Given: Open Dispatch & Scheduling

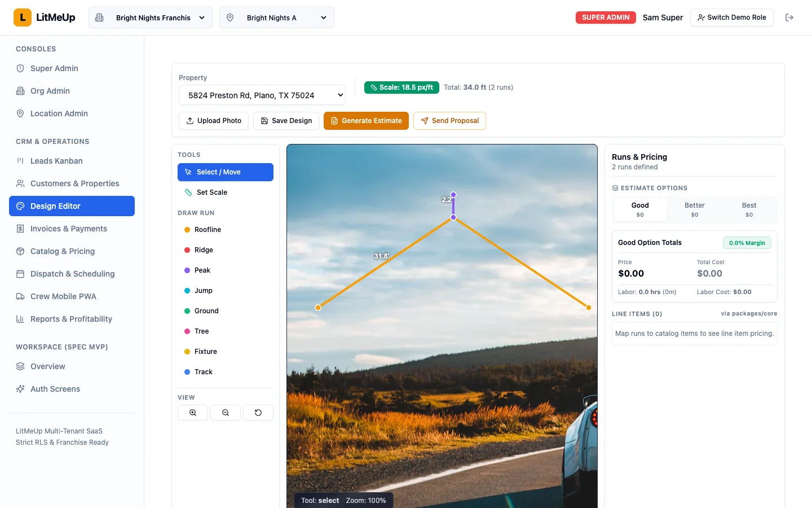Looking at the screenshot, I should point(72,274).
